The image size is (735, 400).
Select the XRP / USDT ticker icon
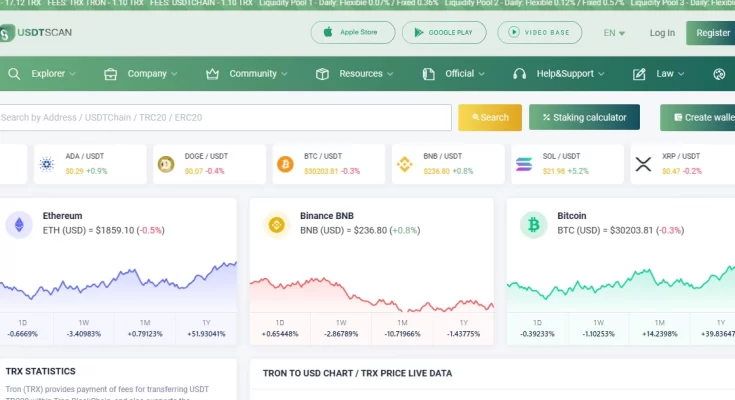pyautogui.click(x=643, y=164)
